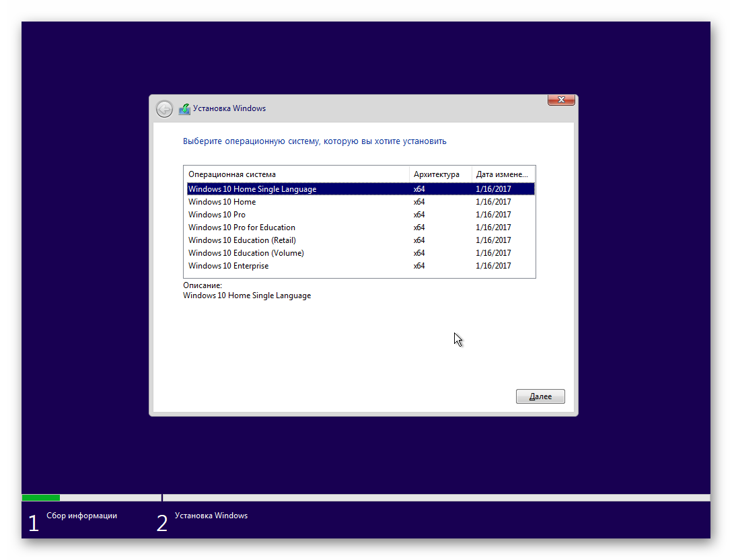
Task: Click x64 in the Windows 10 Pro row
Action: tap(418, 215)
